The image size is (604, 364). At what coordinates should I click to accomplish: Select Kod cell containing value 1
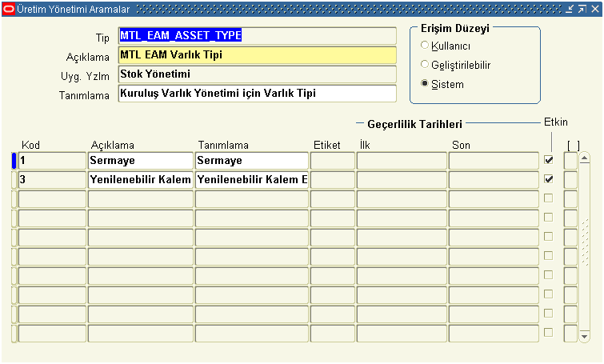coord(52,161)
